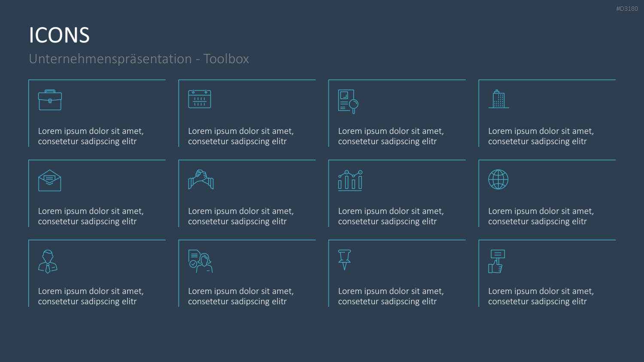Click Lorem ipsum text under the handshake icon

(x=241, y=216)
